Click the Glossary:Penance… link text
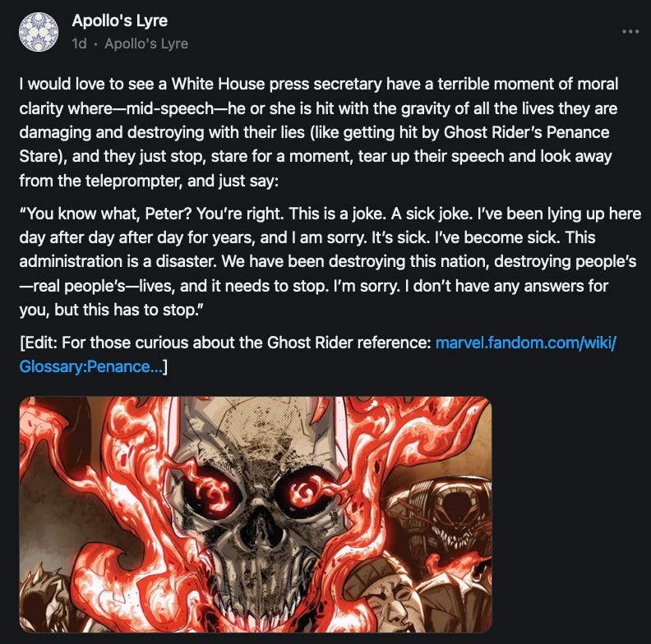Viewport: 651px width, 644px height. coord(91,367)
